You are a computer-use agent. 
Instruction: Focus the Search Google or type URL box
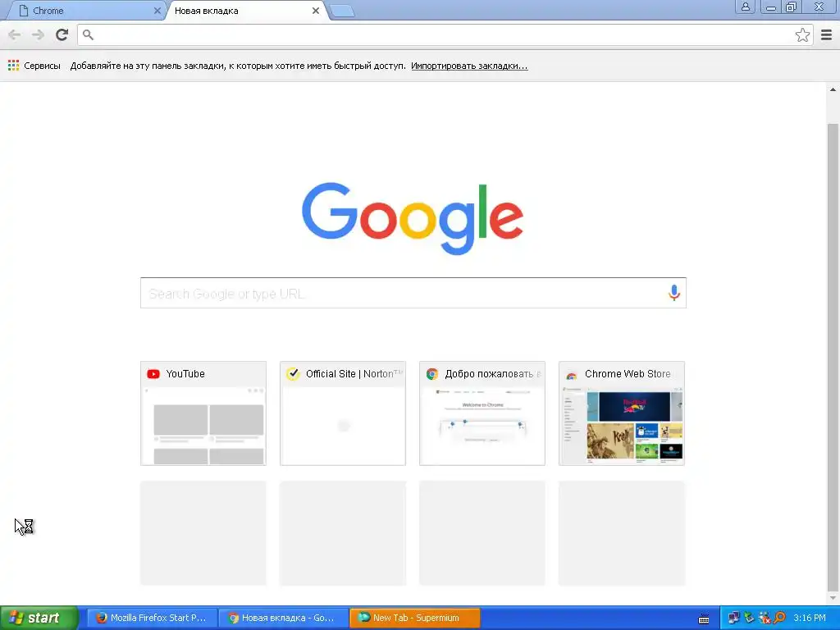coord(413,293)
